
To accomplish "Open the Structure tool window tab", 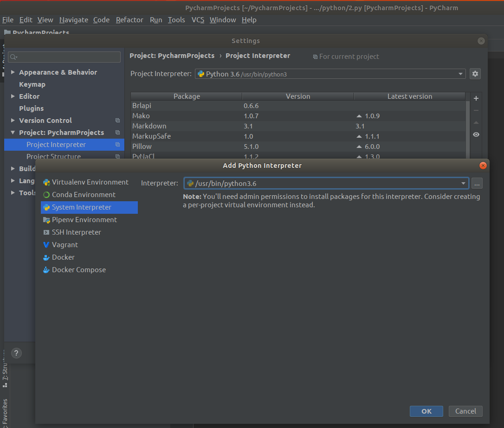I will coord(5,369).
